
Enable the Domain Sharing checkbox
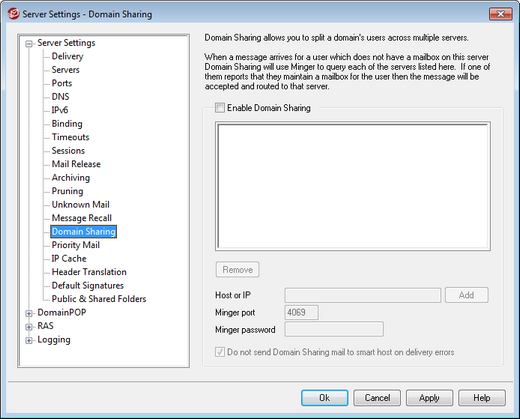220,108
